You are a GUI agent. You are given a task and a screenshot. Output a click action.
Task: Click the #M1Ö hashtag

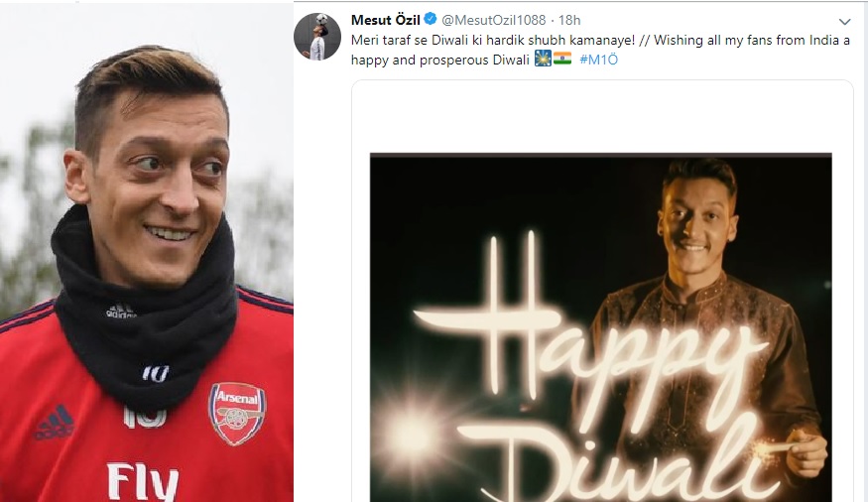tap(599, 60)
